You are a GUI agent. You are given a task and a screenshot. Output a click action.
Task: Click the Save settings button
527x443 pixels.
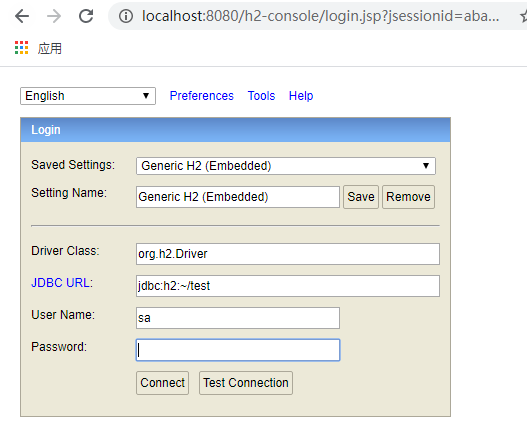(361, 197)
